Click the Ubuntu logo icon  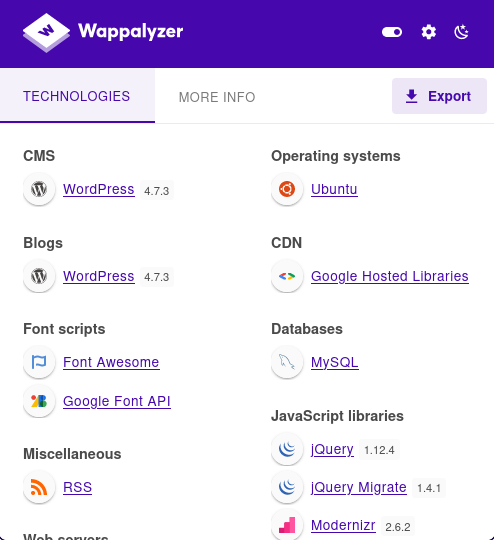point(287,189)
